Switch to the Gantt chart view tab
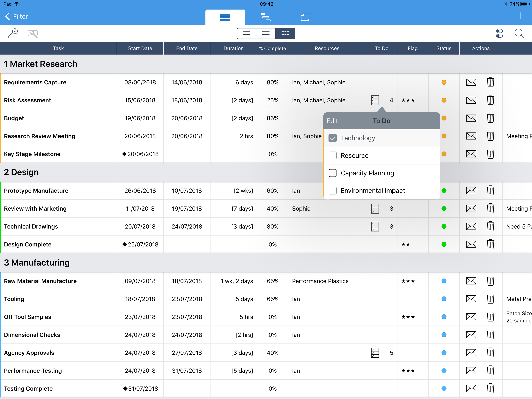Image resolution: width=532 pixels, height=399 pixels. click(x=265, y=17)
